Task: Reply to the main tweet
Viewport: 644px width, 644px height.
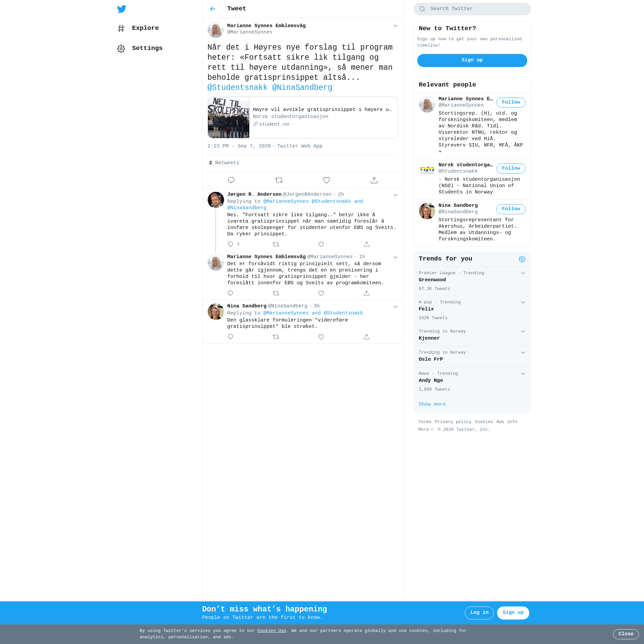Action: 231,180
